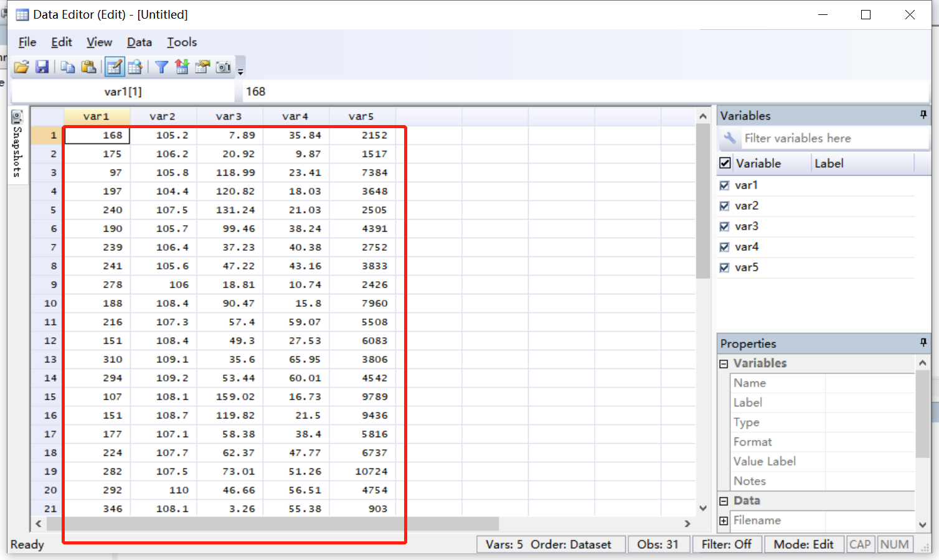Toggle the var1 checkbox in Variables panel

(725, 185)
